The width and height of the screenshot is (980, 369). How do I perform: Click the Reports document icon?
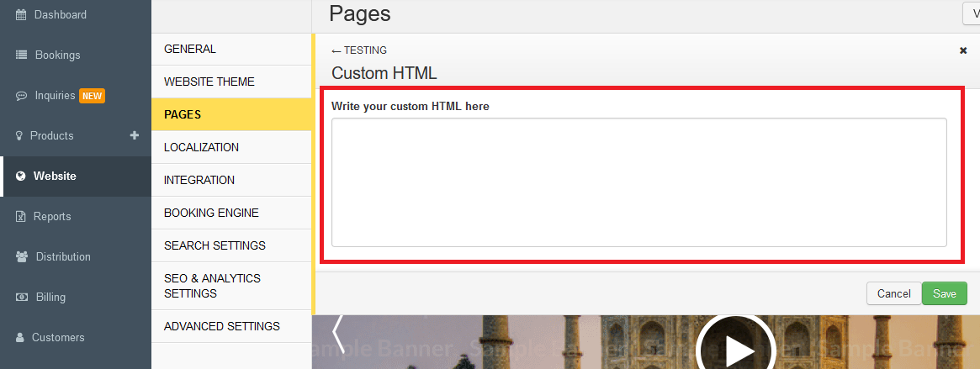click(x=22, y=217)
